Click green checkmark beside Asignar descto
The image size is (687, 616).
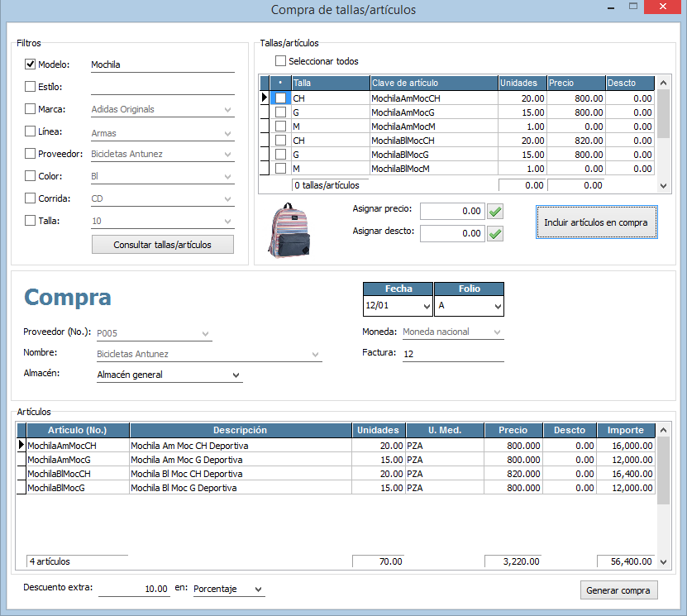pyautogui.click(x=495, y=234)
